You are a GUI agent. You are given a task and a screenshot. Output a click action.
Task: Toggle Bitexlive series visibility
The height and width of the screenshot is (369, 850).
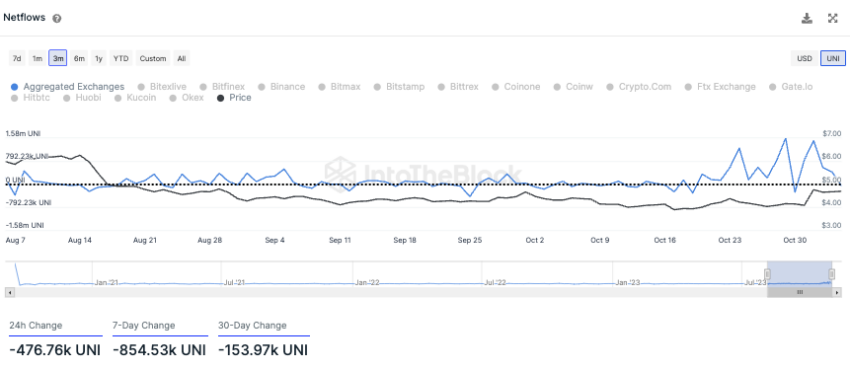click(162, 87)
